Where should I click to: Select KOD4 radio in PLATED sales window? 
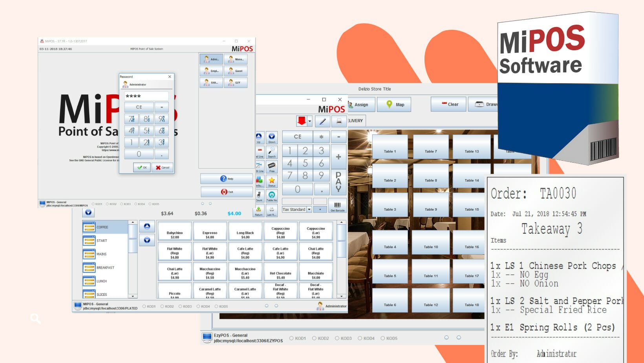click(198, 306)
